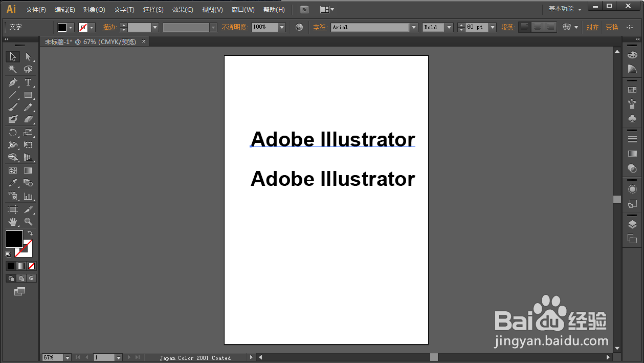Set paragraph alignment to left
644x363 pixels.
click(x=525, y=27)
